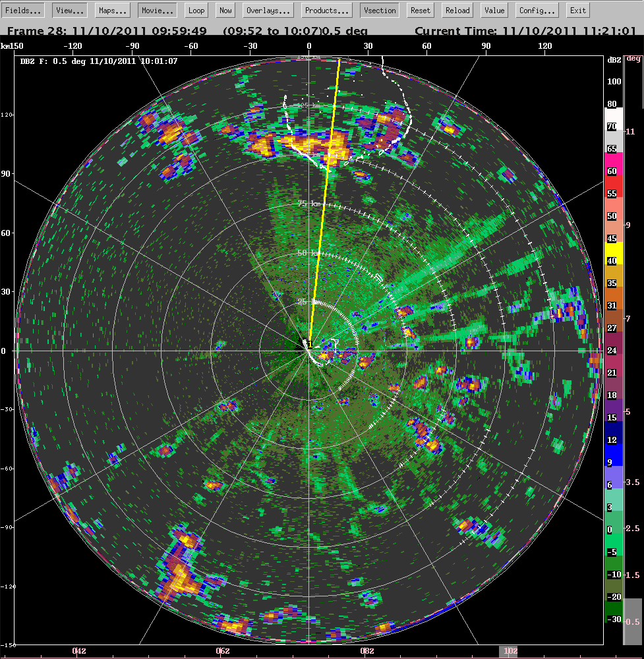Activate the Vsection cross-section mode
The width and height of the screenshot is (644, 659).
point(380,10)
